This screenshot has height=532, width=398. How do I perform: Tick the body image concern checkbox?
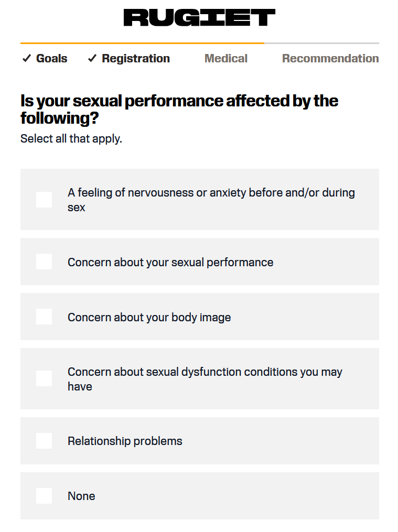[x=44, y=317]
